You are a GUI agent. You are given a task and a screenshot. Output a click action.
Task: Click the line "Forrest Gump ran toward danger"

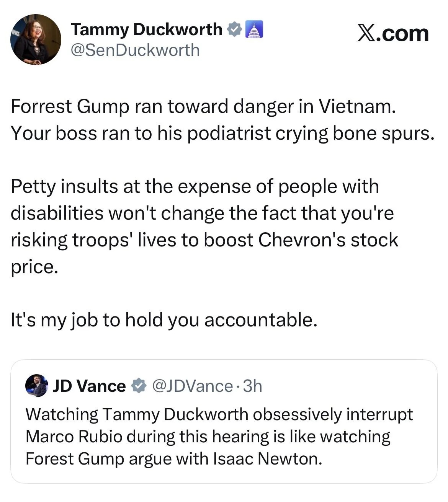(203, 106)
